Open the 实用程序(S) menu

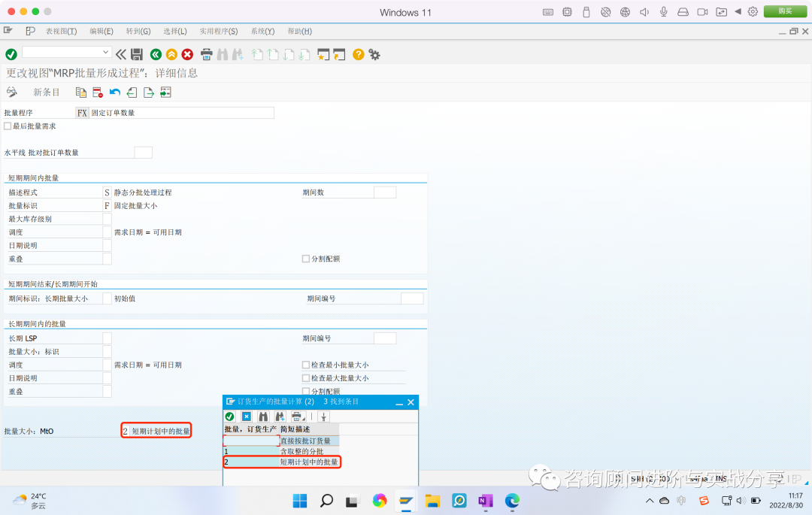[219, 31]
